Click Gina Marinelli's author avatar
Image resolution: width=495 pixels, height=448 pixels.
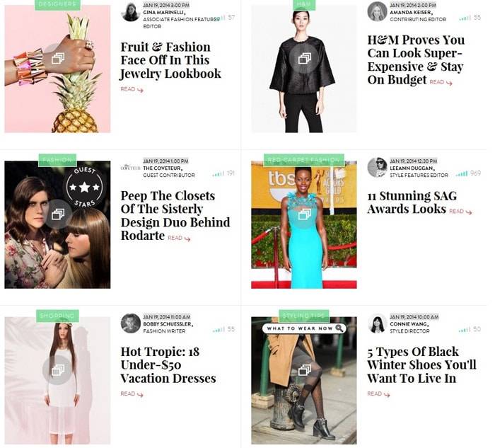click(x=131, y=12)
